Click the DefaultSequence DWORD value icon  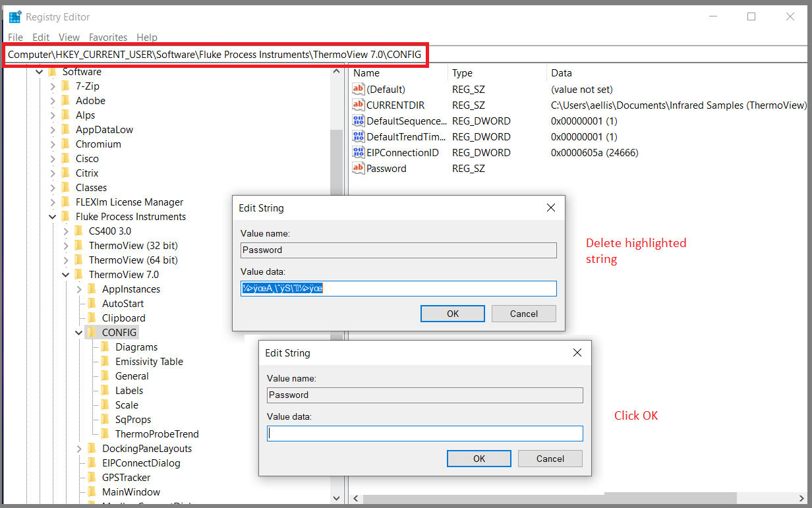359,121
